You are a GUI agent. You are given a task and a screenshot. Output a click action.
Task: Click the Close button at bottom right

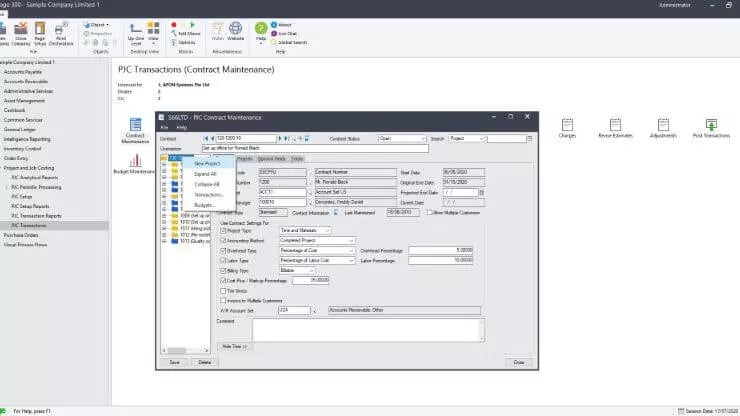point(519,362)
